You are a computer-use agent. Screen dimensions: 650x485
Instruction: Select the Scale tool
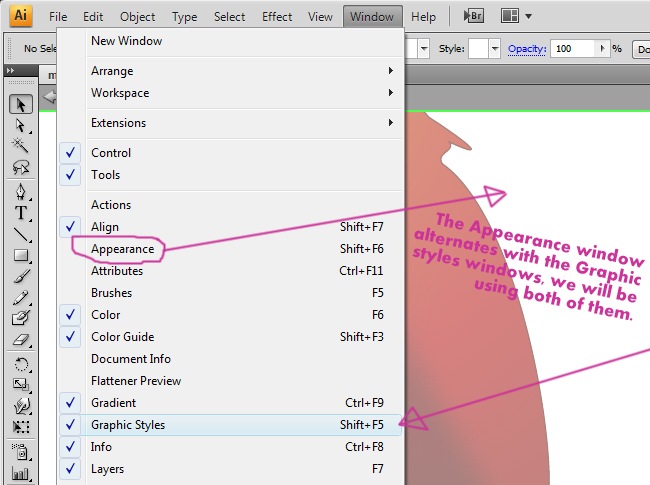click(x=21, y=385)
